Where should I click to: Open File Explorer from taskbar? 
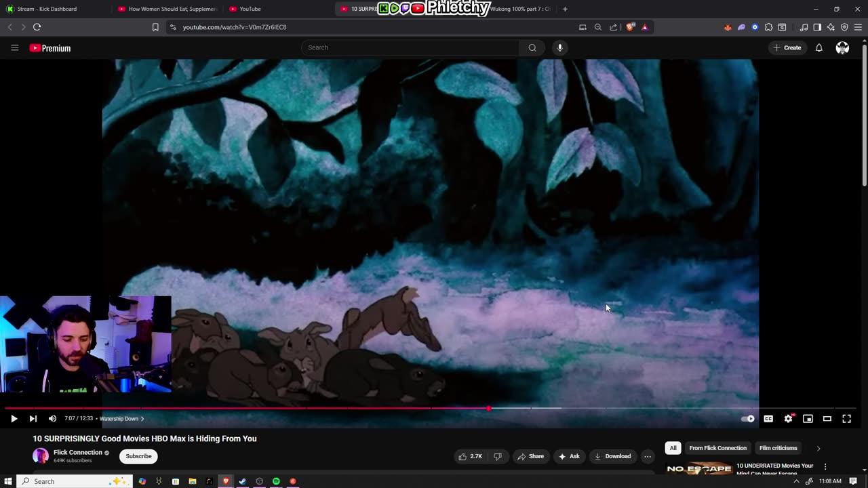click(x=192, y=481)
